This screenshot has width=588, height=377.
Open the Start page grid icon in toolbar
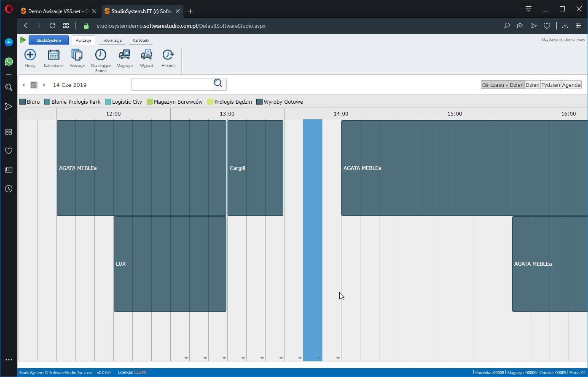pos(66,26)
